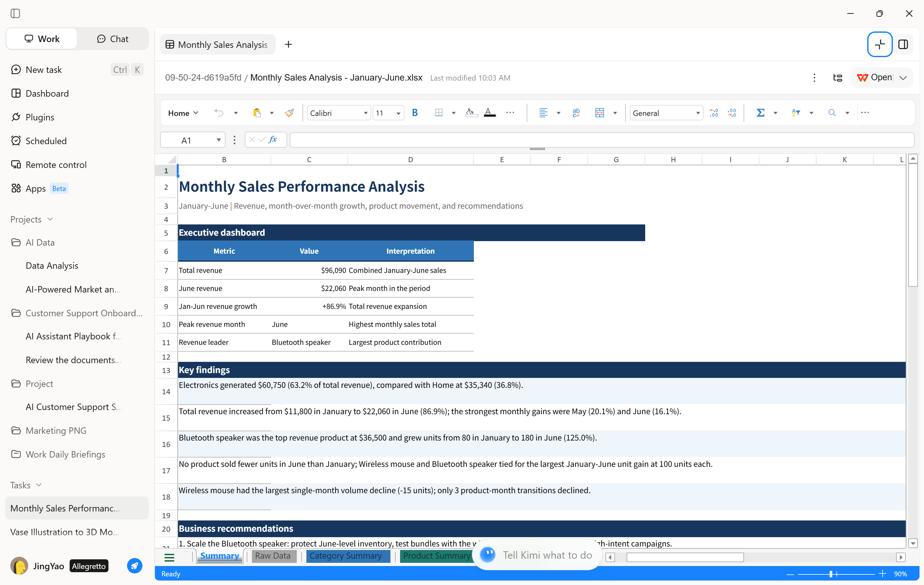Click the blue rocket icon near JingYao
Viewport: 924px width, 585px height.
pos(134,566)
